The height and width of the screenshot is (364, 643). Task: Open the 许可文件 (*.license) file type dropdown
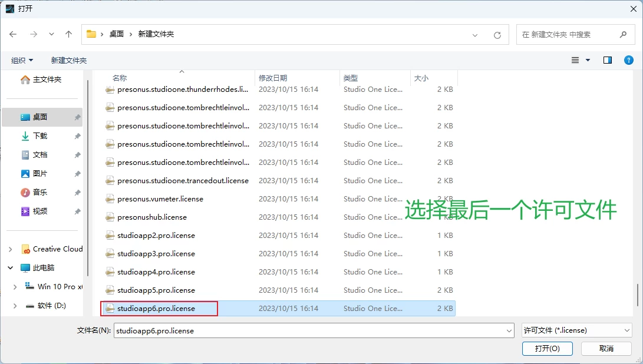coord(576,330)
